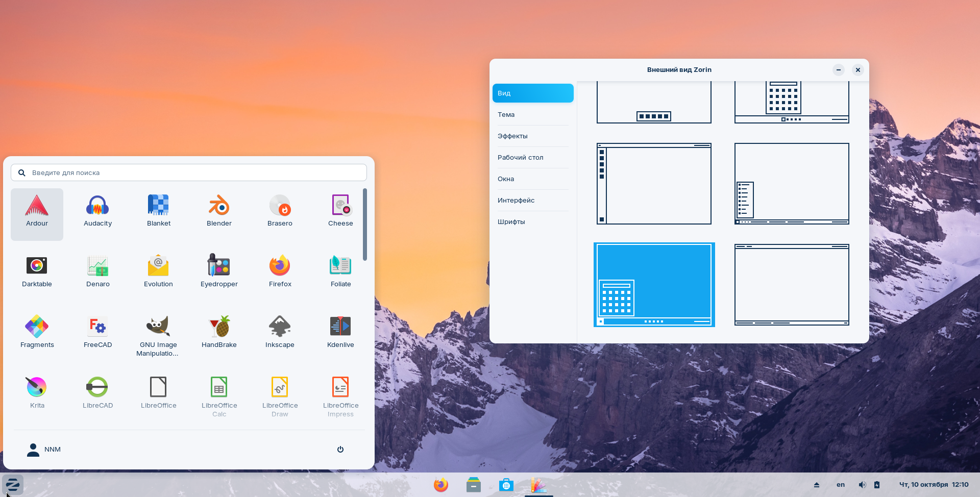Launch Blender from the app grid
The height and width of the screenshot is (497, 980).
point(219,214)
